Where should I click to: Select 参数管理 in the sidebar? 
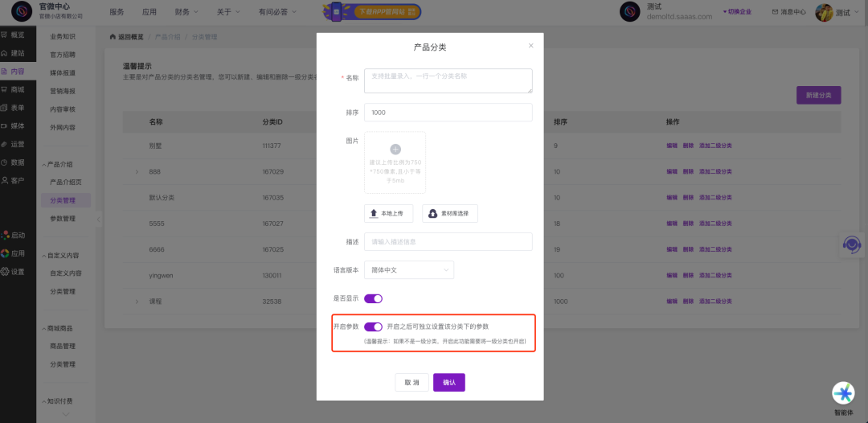click(63, 218)
